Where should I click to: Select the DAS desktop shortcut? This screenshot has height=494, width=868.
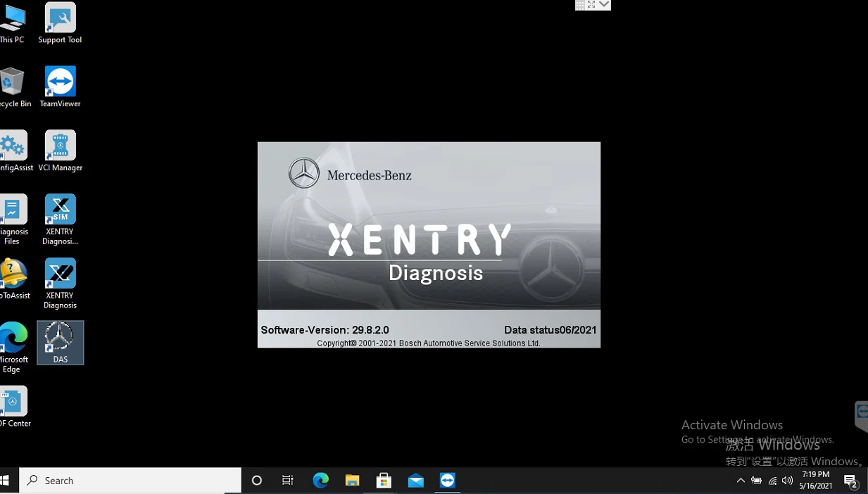point(61,343)
